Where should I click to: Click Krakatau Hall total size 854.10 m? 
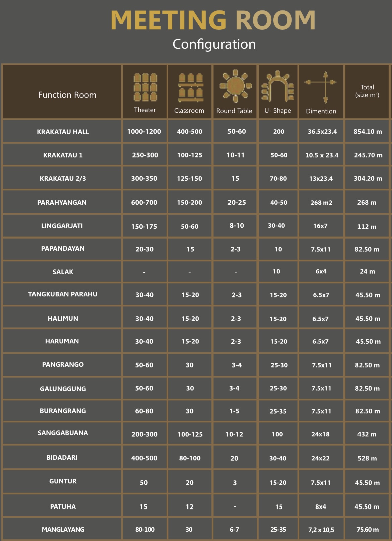click(x=368, y=132)
